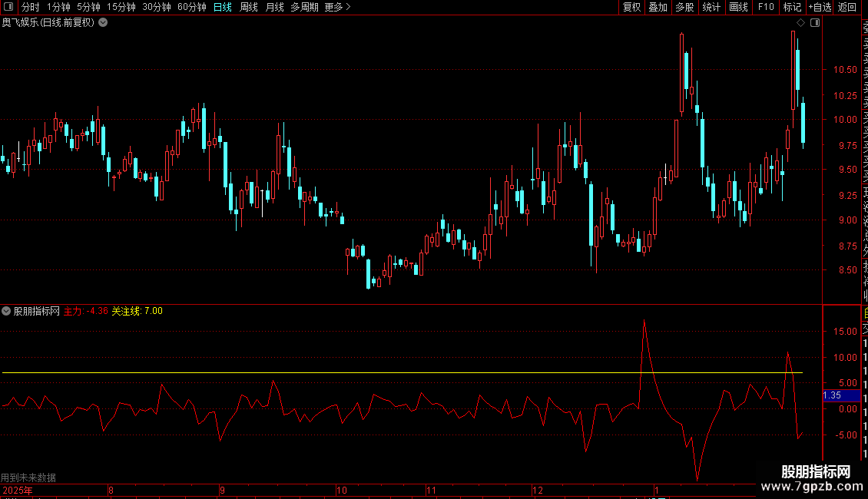Click the 2025年 label on time axis
This screenshot has width=868, height=499.
(x=18, y=490)
